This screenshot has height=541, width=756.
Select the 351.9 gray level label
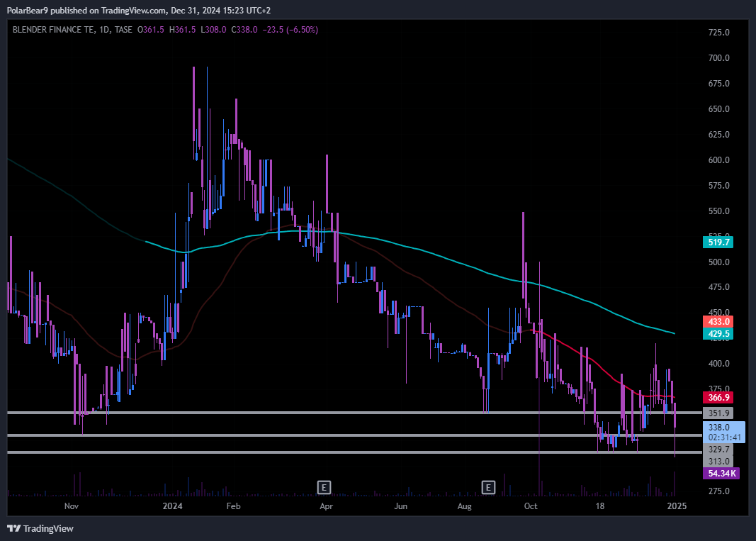click(x=718, y=413)
